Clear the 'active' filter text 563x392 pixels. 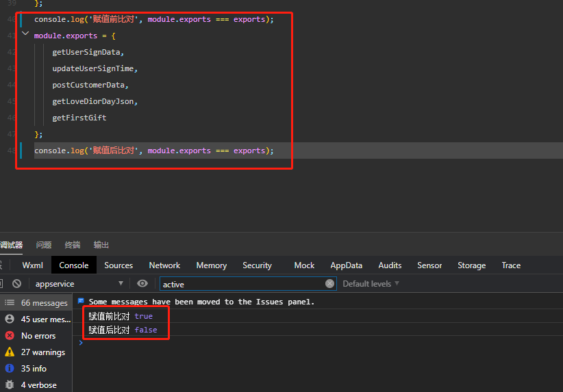click(x=329, y=284)
